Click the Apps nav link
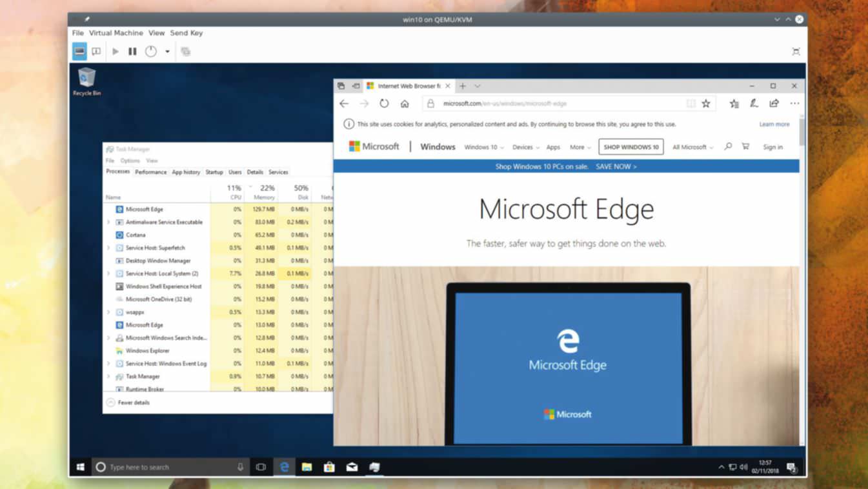Viewport: 868px width, 489px height. coord(553,147)
